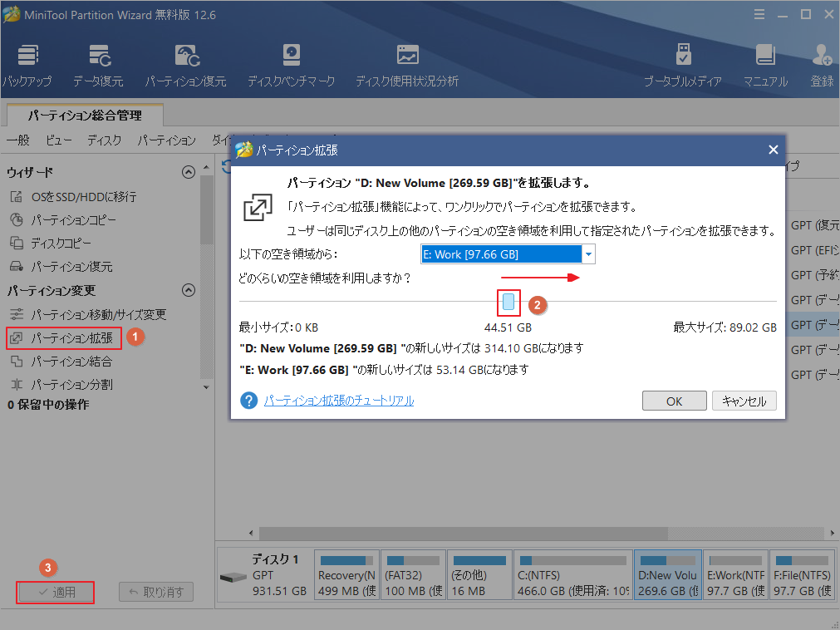Select the E:Work partition block
Viewport: 840px width, 630px height.
point(735,575)
